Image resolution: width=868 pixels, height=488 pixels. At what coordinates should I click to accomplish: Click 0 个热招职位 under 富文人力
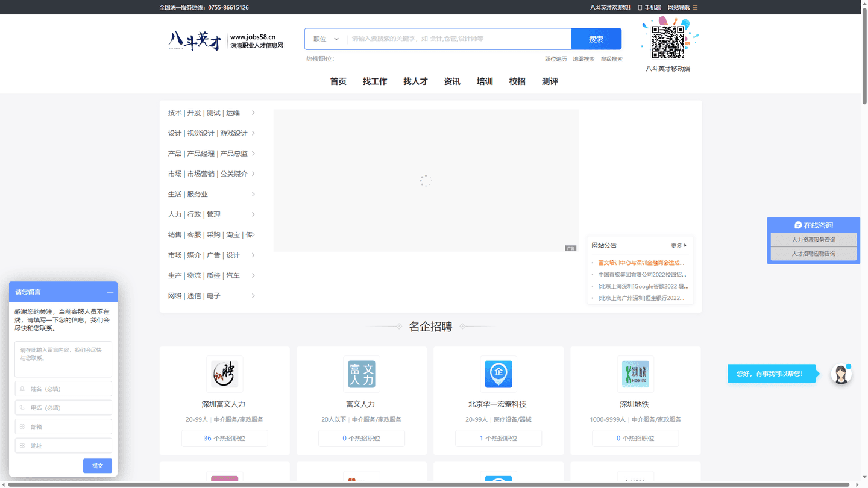pyautogui.click(x=362, y=438)
